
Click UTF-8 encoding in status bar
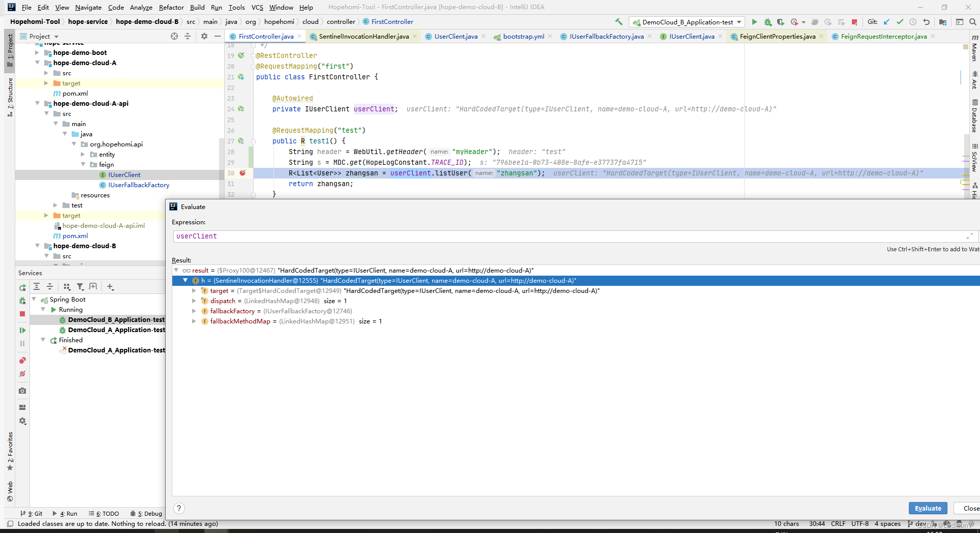coord(860,523)
